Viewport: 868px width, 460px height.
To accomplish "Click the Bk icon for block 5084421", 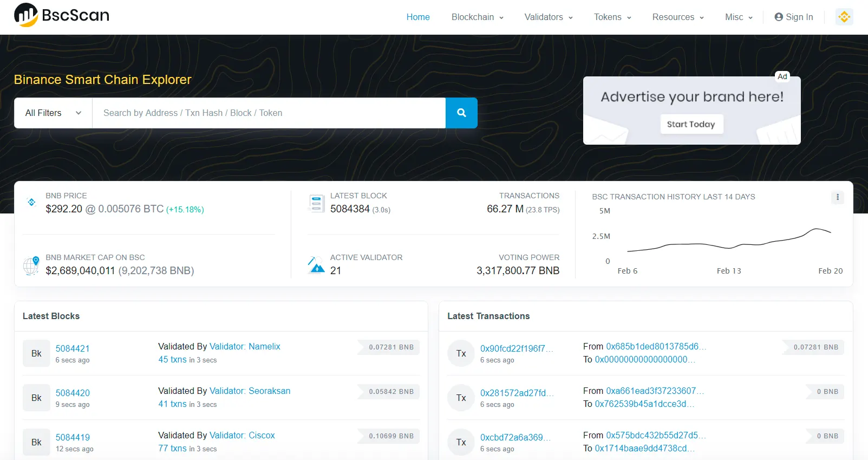I will point(36,353).
